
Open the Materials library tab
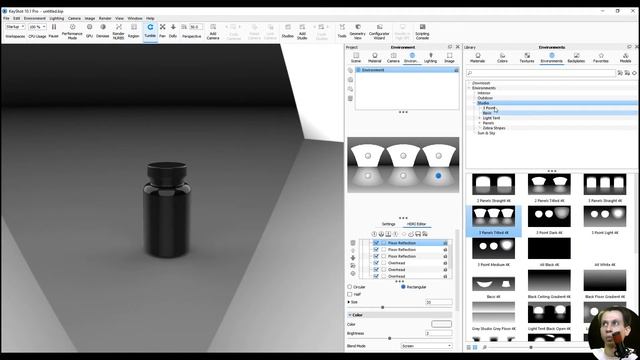click(x=478, y=58)
